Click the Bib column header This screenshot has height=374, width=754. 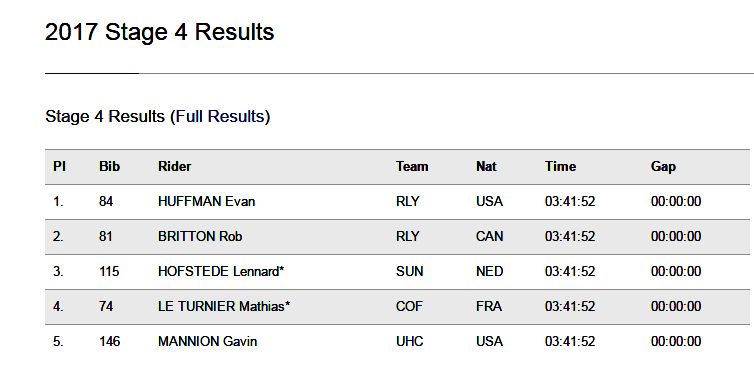tap(110, 166)
